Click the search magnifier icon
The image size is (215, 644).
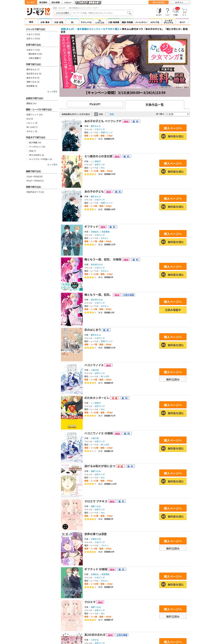coord(129,13)
